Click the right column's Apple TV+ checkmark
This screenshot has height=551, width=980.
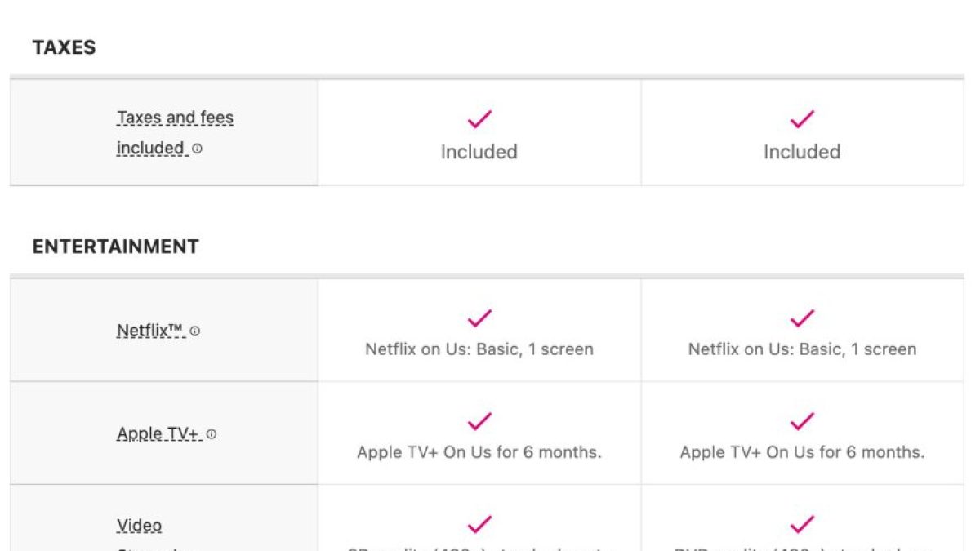[x=802, y=421]
